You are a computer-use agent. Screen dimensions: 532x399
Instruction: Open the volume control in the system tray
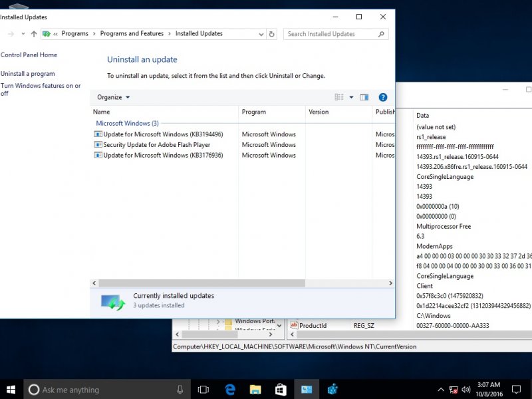coord(466,390)
